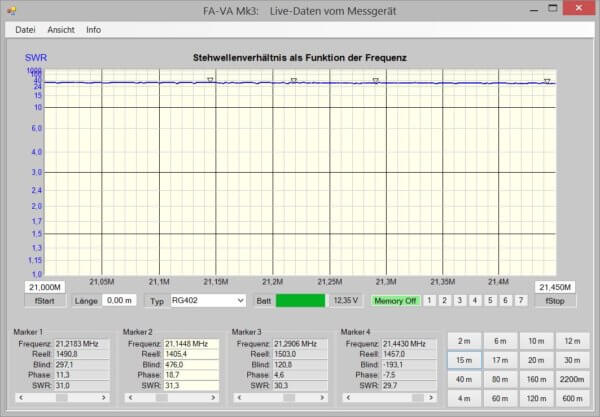Select the 2200m band button
Screen dimensions: 600x417
click(572, 380)
